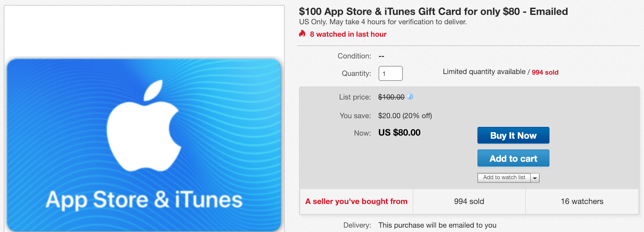
Task: Click the $20.00 (20% off) savings text
Action: point(405,116)
